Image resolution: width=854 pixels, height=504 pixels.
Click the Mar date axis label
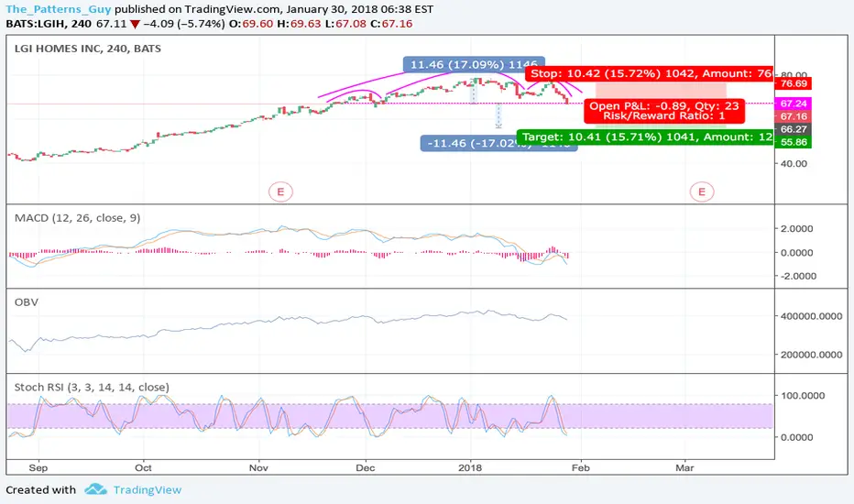point(684,467)
